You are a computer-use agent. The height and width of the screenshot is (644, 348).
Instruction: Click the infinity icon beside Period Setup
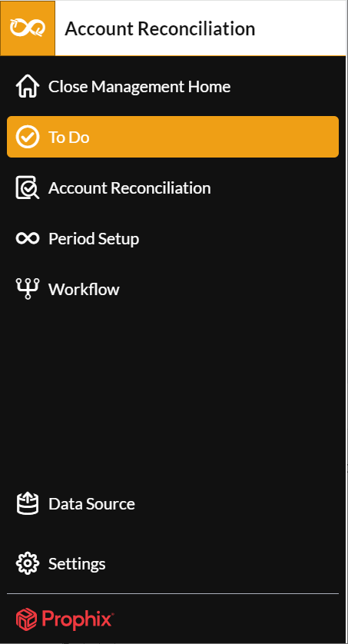(28, 238)
